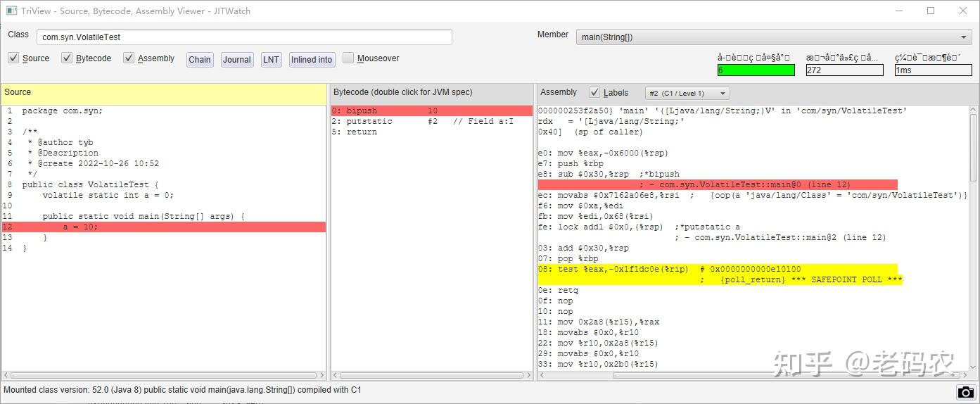Toggle the Assembly checkbox
980x404 pixels.
click(x=129, y=58)
